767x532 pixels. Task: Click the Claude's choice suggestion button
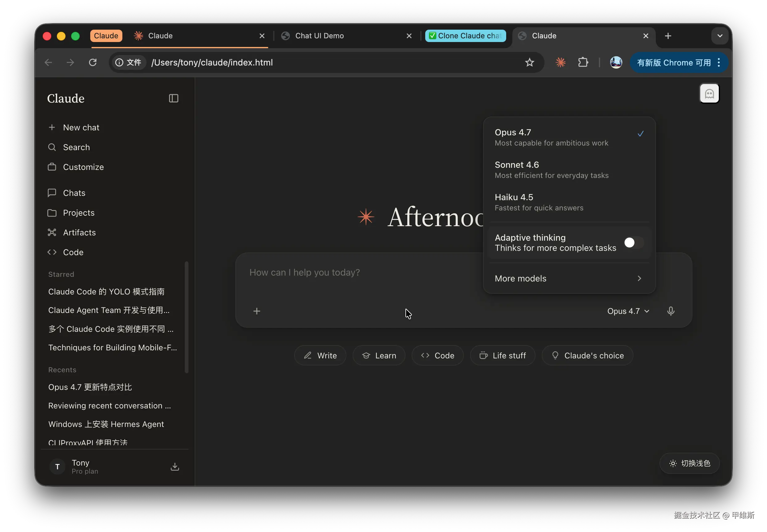point(587,356)
